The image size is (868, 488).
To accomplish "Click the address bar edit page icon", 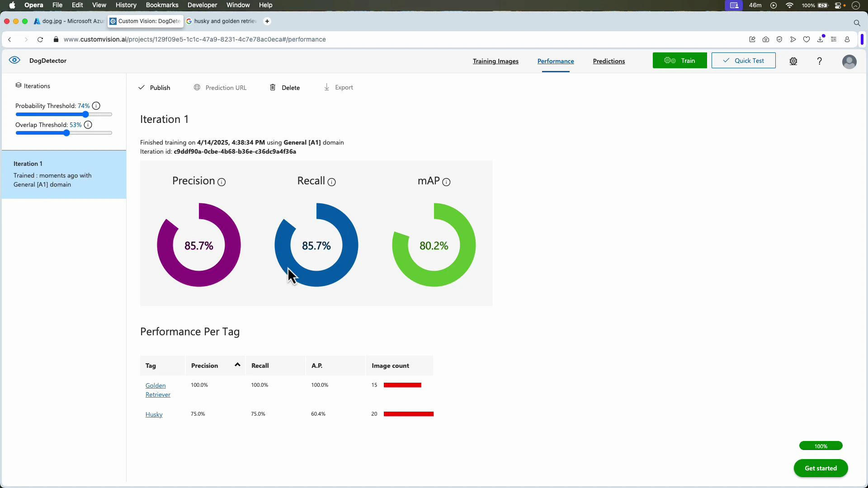I will pos(752,39).
